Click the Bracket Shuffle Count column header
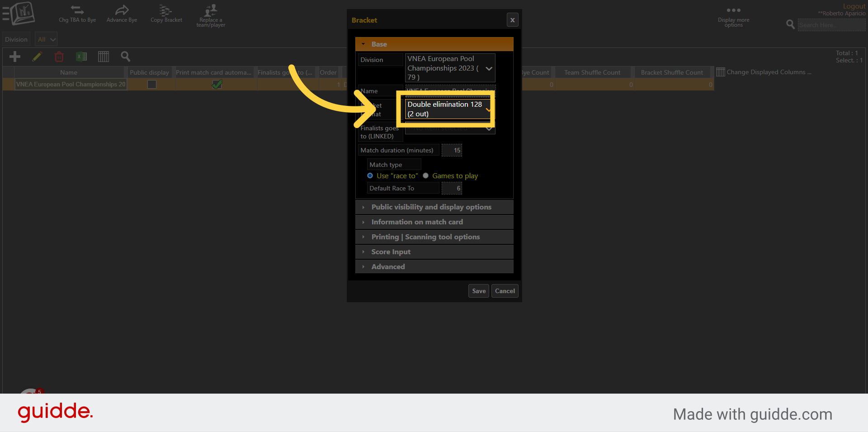 [672, 72]
